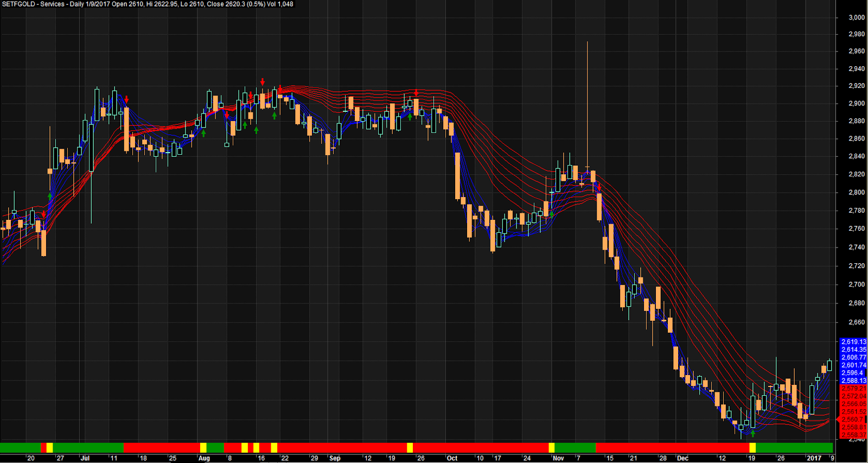Select the 2,840 price axis label

[857, 156]
